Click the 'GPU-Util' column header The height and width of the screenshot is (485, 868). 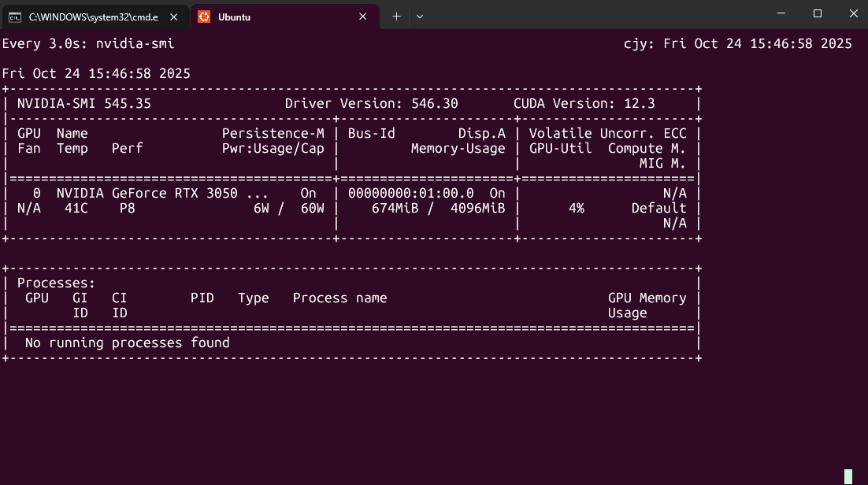(x=560, y=148)
